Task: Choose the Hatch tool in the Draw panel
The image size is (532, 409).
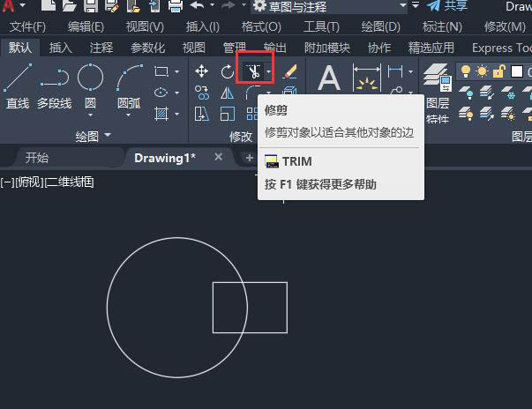Action: [x=161, y=114]
